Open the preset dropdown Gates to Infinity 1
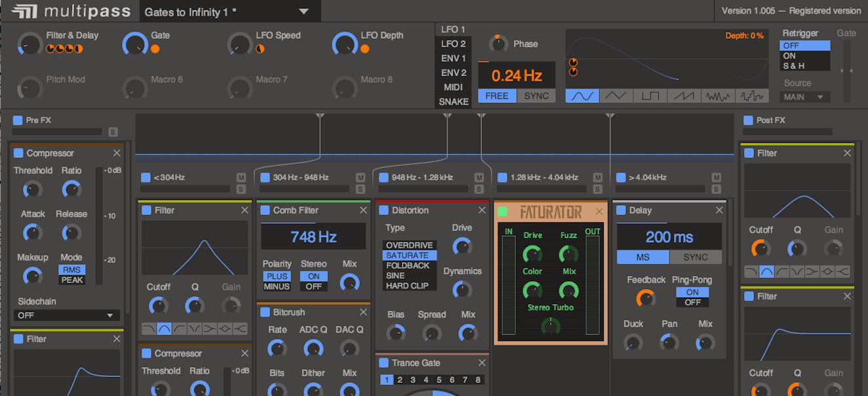Viewport: 868px width, 396px height. click(x=226, y=12)
